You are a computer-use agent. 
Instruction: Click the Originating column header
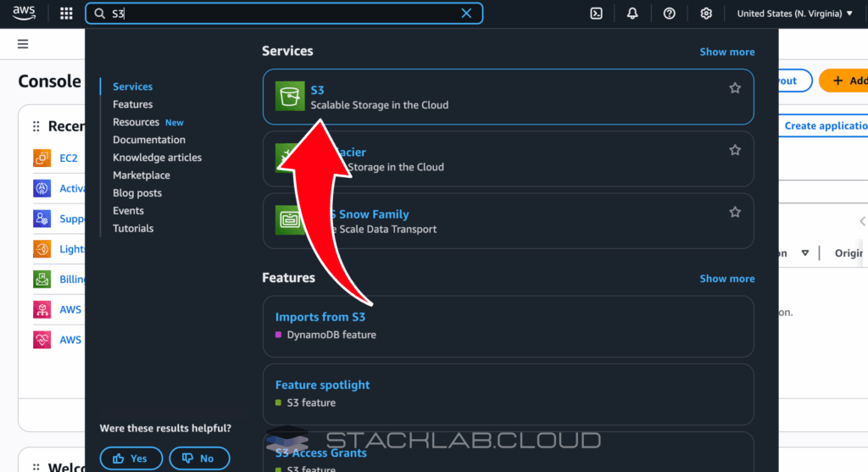tap(849, 253)
